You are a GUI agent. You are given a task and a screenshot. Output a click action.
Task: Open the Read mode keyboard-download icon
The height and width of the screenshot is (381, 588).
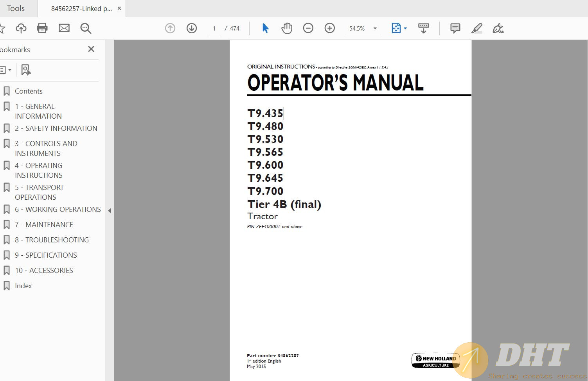pos(423,28)
